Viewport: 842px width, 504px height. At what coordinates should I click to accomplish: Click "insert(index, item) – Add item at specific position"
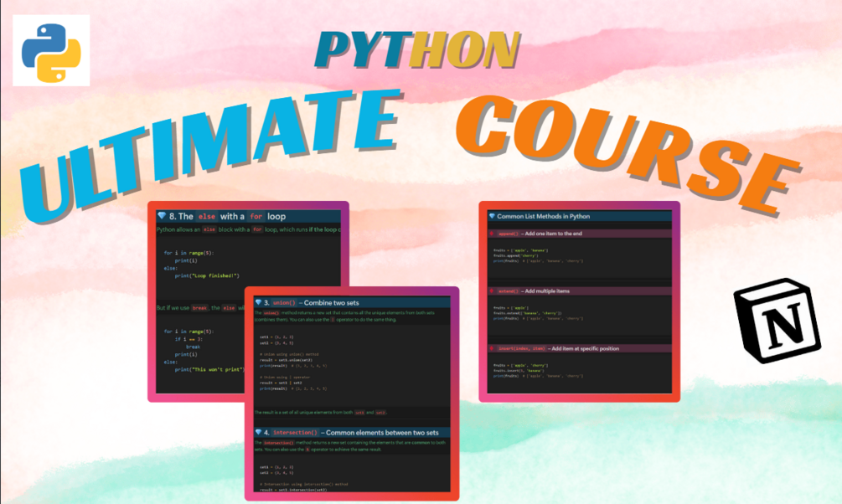tap(559, 348)
